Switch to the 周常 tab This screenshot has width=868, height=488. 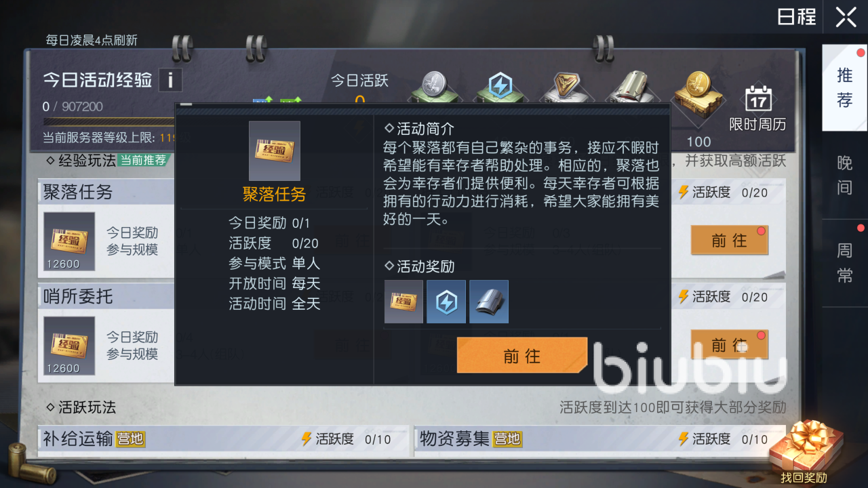point(845,263)
